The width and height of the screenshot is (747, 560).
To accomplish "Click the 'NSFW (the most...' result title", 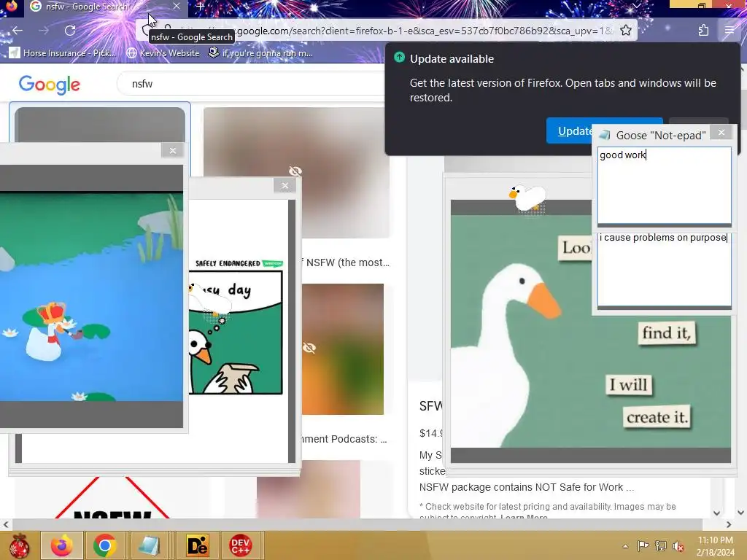I will tap(347, 262).
